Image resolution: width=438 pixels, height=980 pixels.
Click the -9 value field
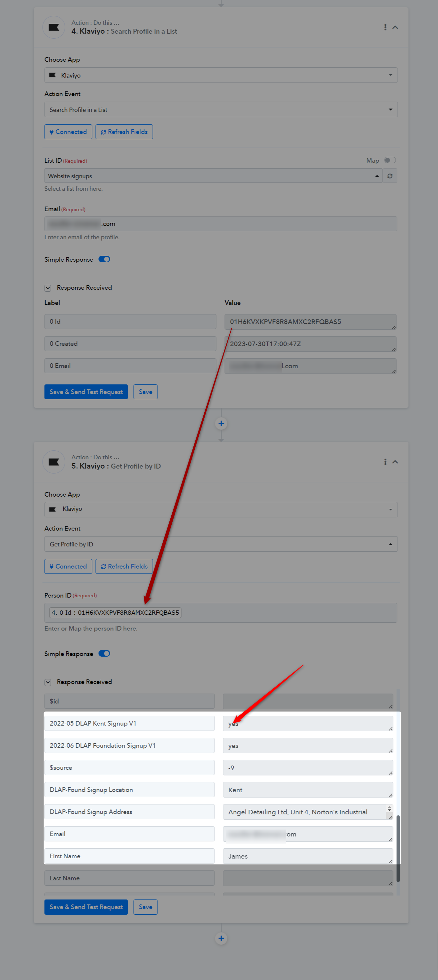[308, 768]
